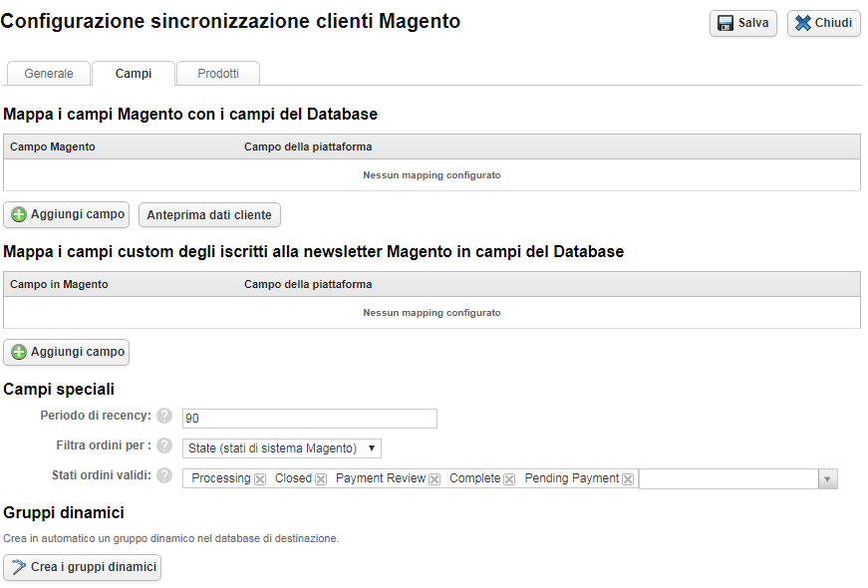Open help icon for Stati ordini validi
Screen dimensions: 868x588
pos(164,475)
